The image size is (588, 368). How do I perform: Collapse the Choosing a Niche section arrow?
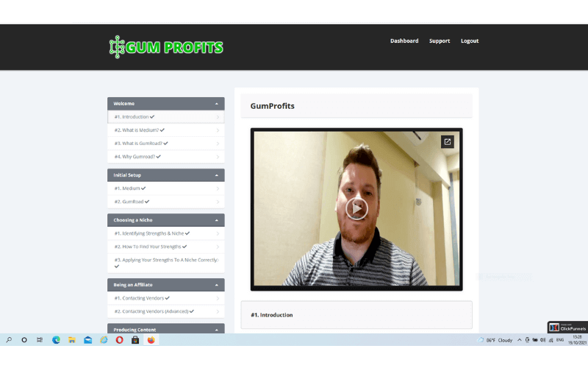[x=216, y=220]
